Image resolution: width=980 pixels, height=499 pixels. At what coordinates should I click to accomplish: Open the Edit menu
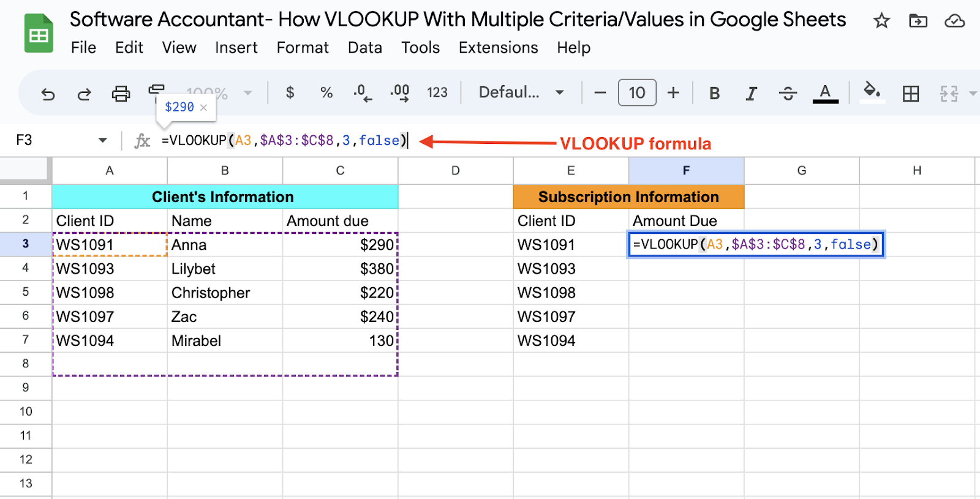pos(129,48)
